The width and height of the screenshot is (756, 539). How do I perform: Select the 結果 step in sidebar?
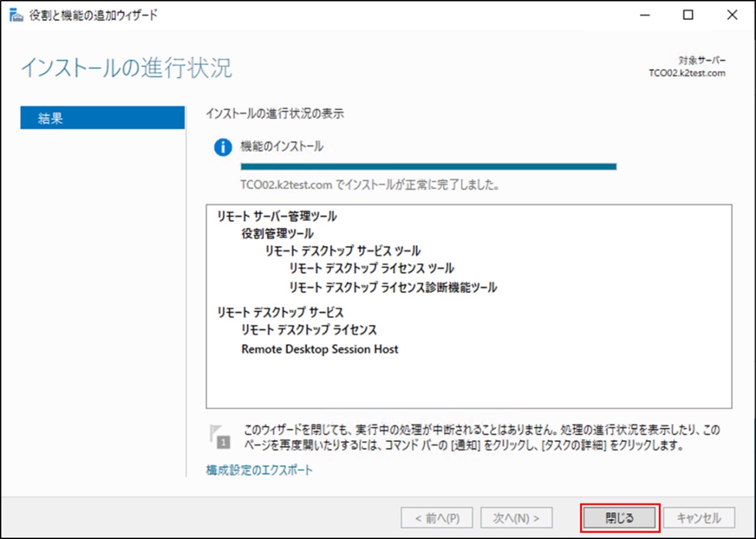102,118
